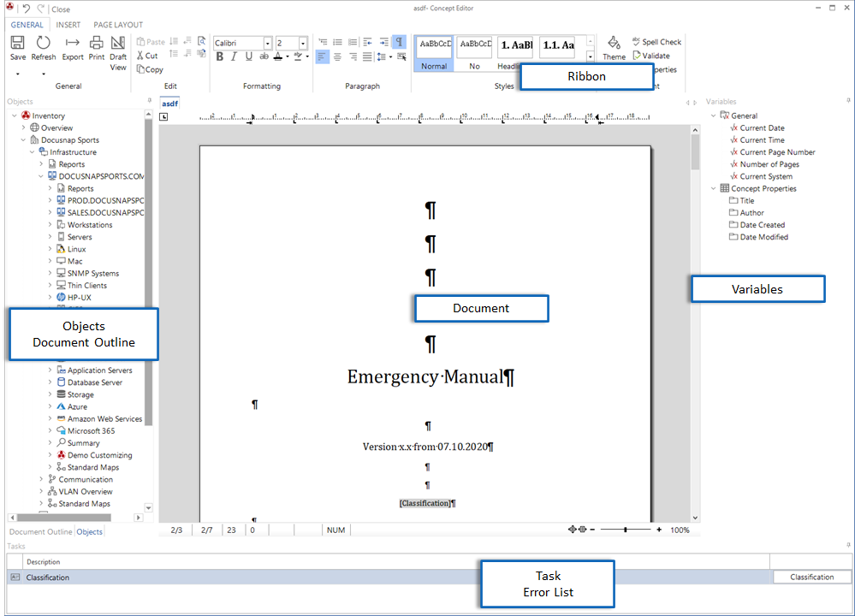
Task: Center align the paragraph
Action: point(337,56)
